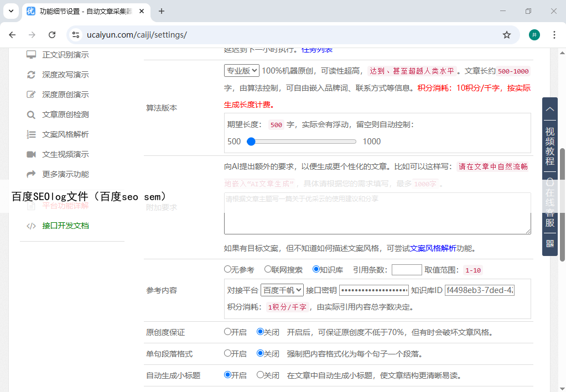The height and width of the screenshot is (392, 566).
Task: Expand the 百度千帆 platform dropdown
Action: coord(282,290)
